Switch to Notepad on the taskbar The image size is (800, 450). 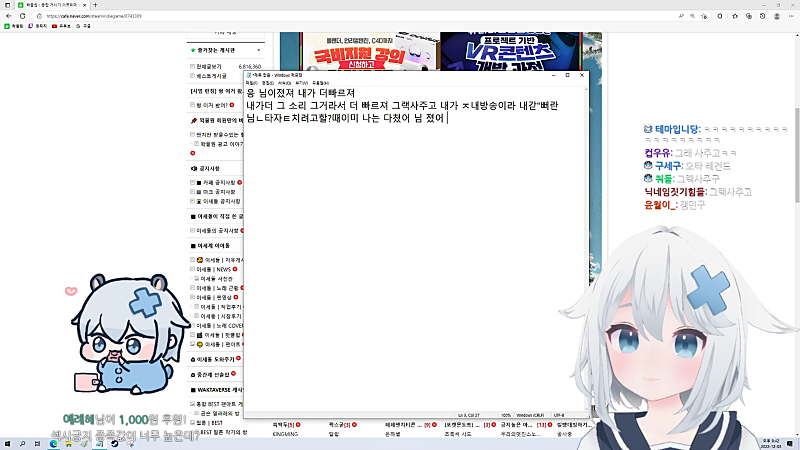pyautogui.click(x=99, y=444)
